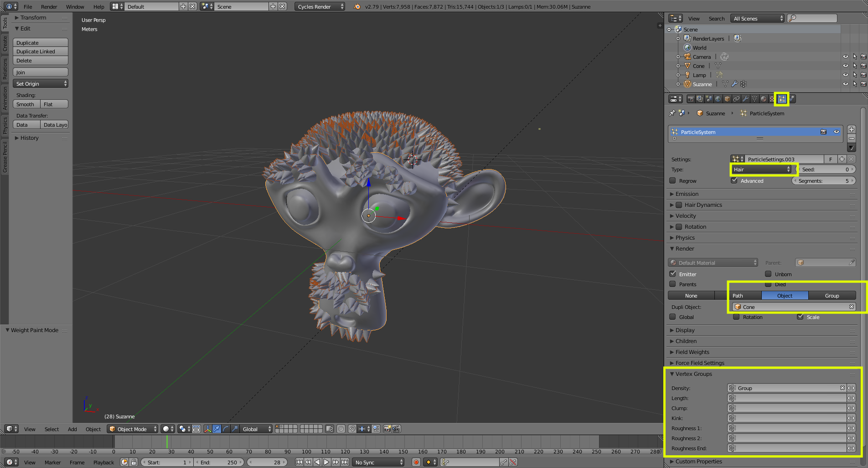The image size is (868, 468).
Task: Toggle snap during transform magnet icon
Action: (352, 429)
